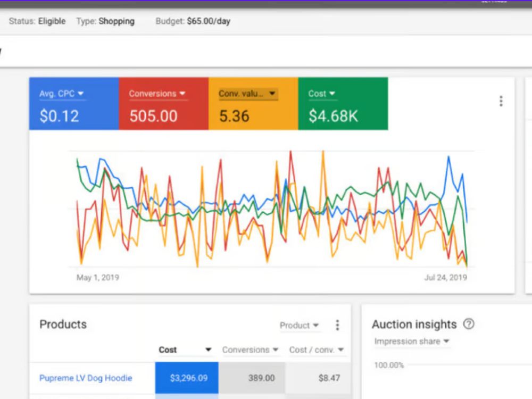Click the 100.00% axis label
This screenshot has height=399, width=532.
(x=389, y=365)
